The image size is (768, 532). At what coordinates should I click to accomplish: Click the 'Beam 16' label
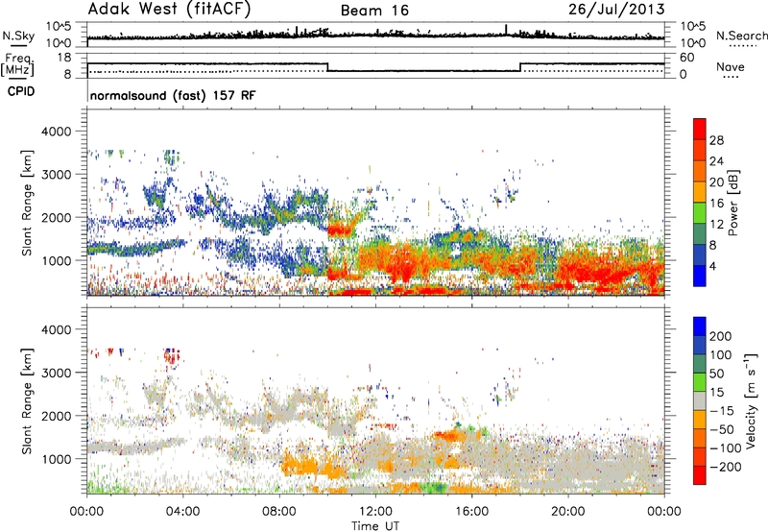coord(374,11)
